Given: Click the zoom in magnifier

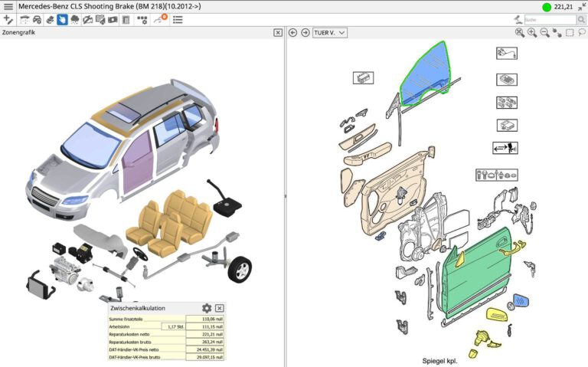Looking at the screenshot, I should [532, 33].
